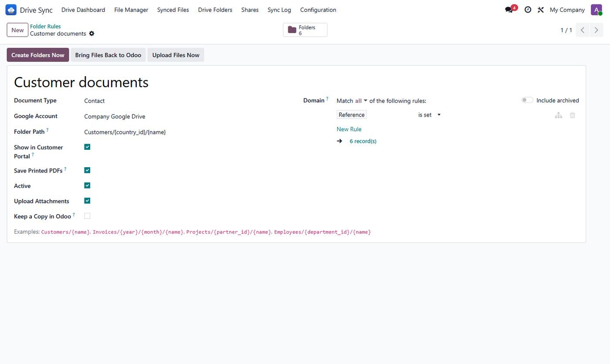Open the Configuration menu
This screenshot has height=364, width=610.
coord(318,10)
